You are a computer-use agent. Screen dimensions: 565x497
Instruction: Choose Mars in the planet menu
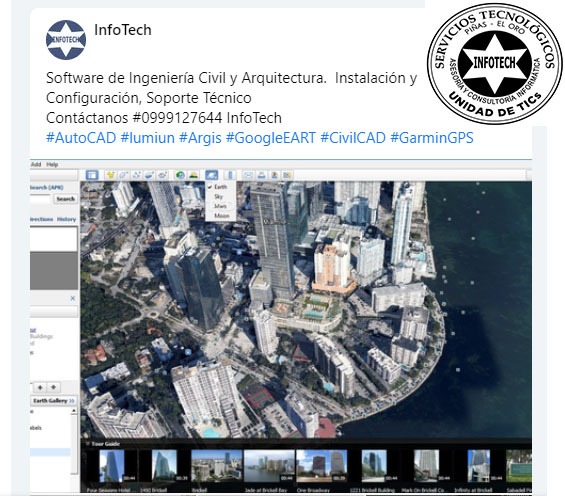[220, 206]
